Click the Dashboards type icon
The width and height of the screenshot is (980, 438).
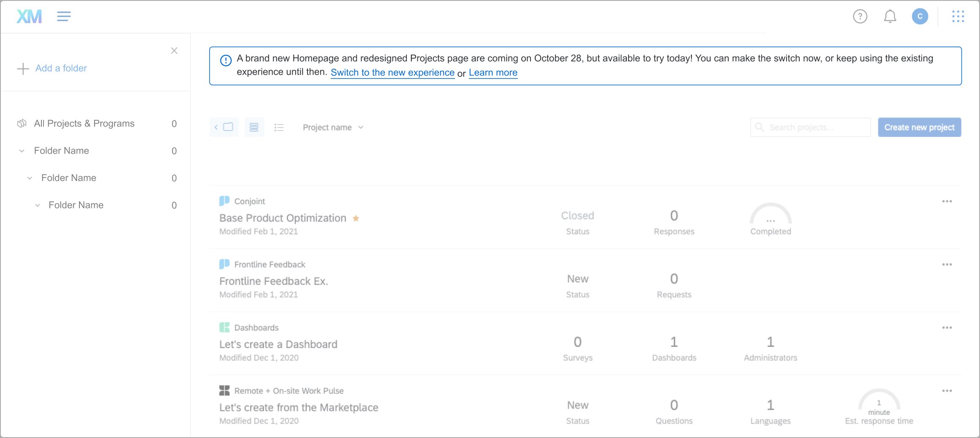coord(224,327)
